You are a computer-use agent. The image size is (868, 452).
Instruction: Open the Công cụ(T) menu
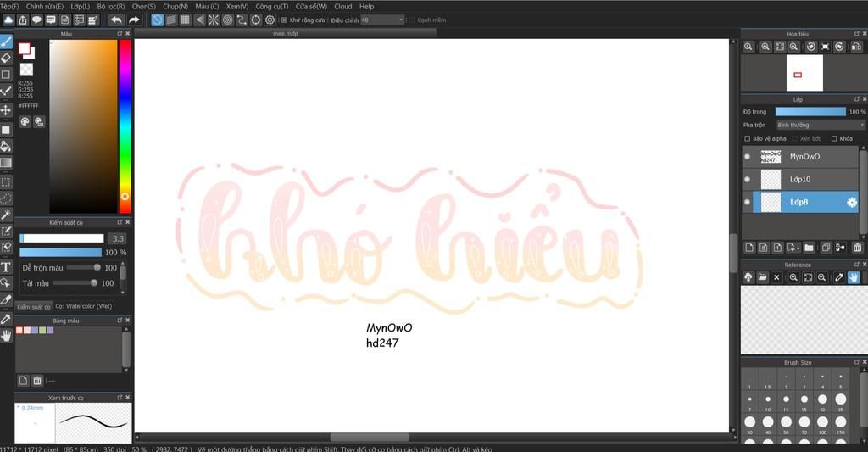point(272,7)
